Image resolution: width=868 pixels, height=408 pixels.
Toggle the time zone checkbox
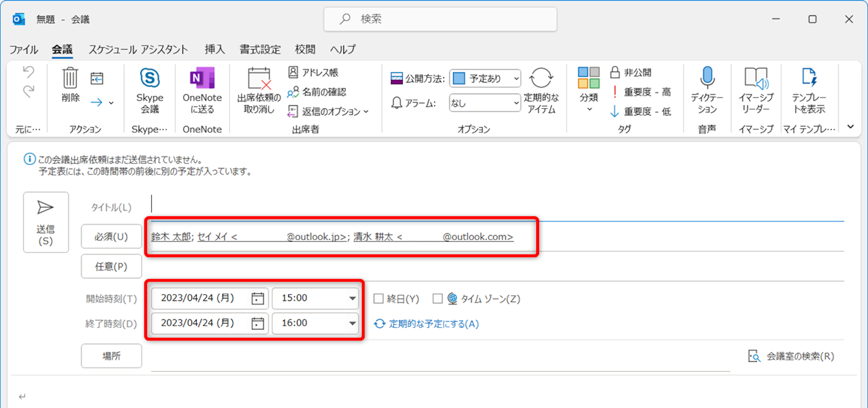(437, 299)
